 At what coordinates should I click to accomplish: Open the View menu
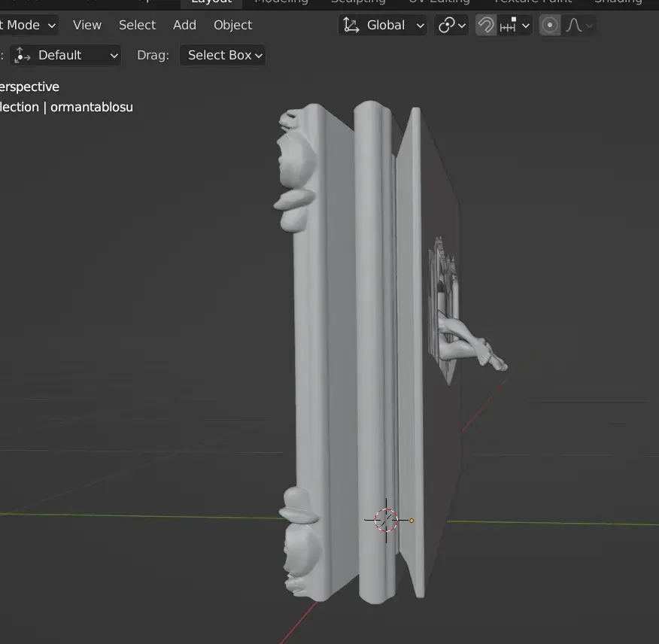point(87,26)
